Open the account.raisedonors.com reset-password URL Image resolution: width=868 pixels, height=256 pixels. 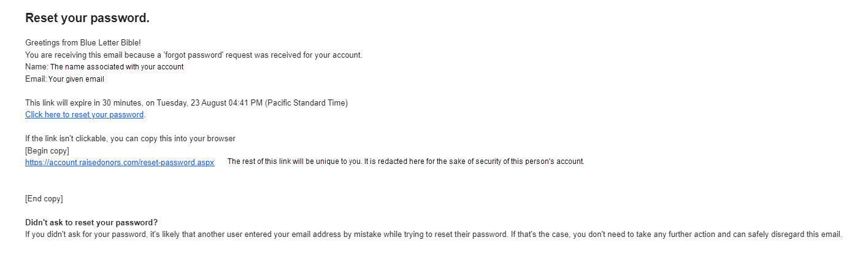click(x=120, y=163)
